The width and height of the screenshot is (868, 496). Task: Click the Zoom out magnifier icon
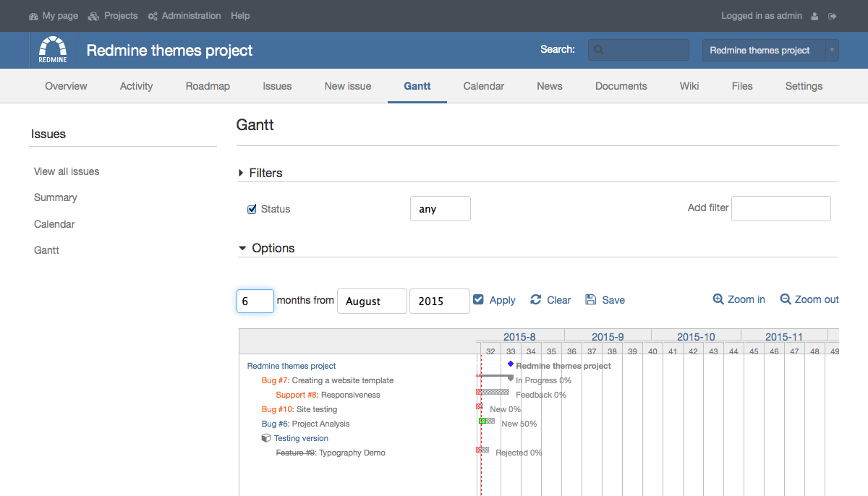click(x=786, y=299)
